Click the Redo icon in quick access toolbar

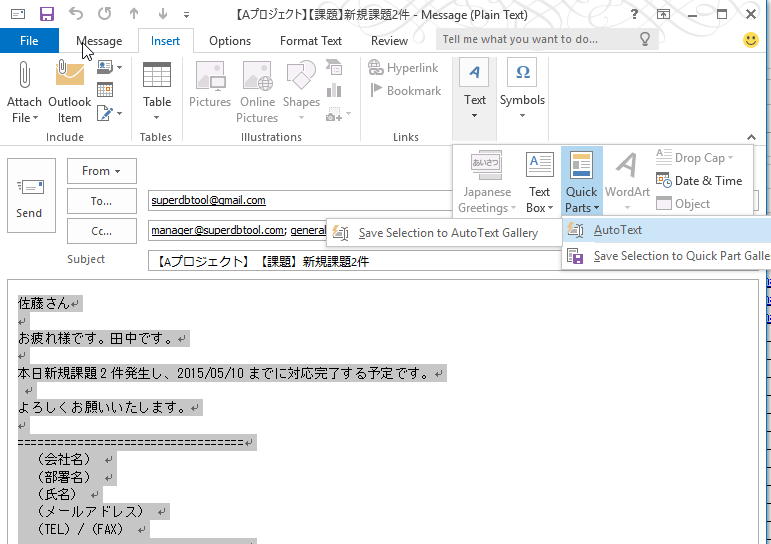click(x=105, y=14)
